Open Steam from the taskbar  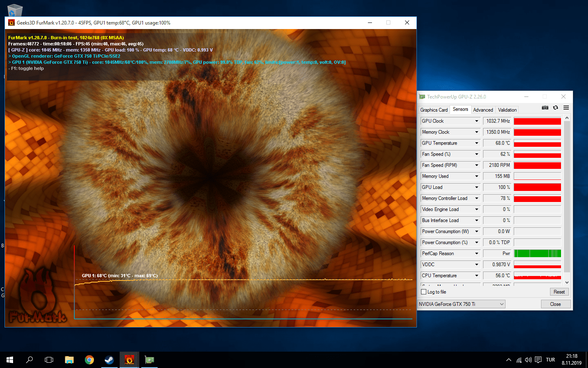(x=109, y=360)
